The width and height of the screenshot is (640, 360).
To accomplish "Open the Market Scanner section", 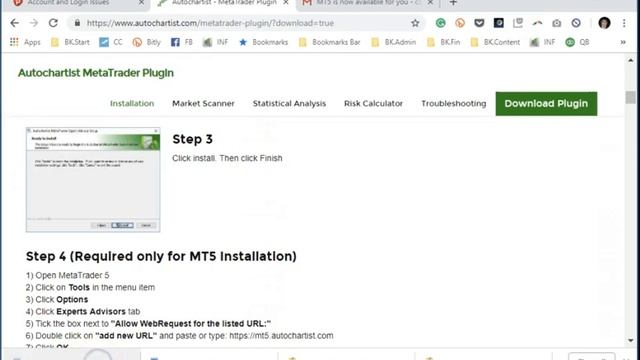I will pyautogui.click(x=203, y=104).
